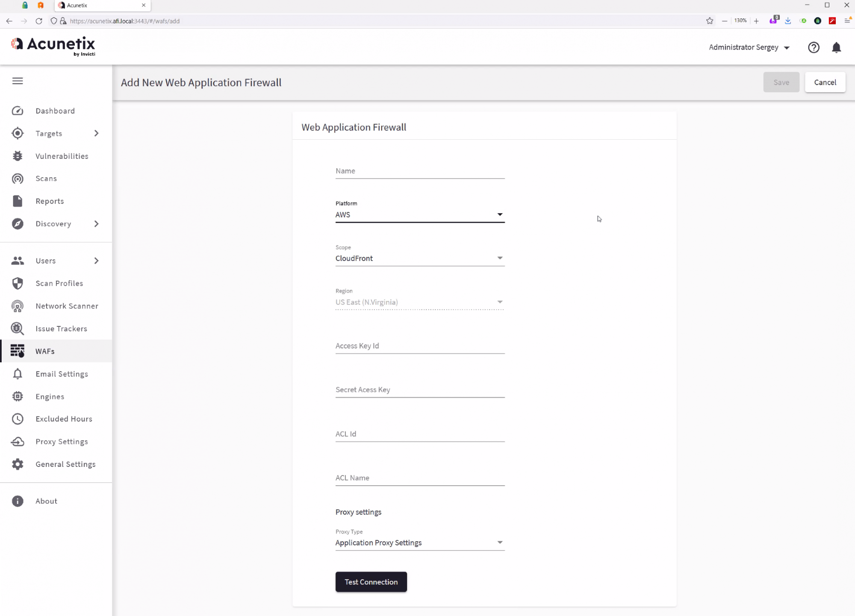Open the help question mark icon

(x=814, y=47)
